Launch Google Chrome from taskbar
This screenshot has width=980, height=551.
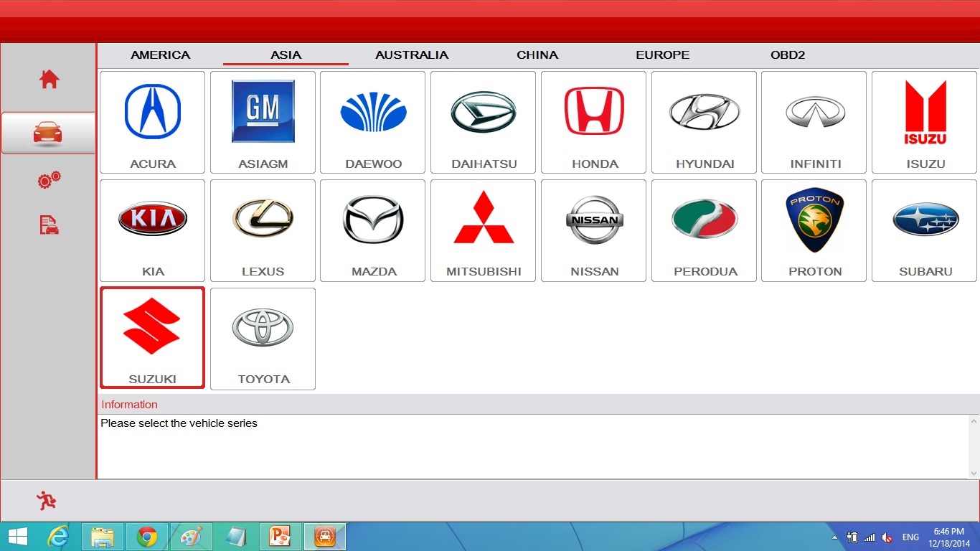click(147, 537)
